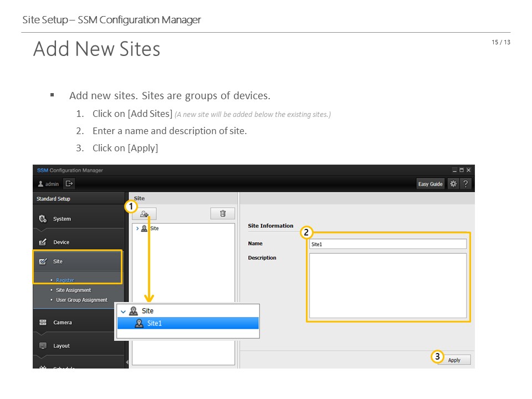Click the trash delete site button
This screenshot has height=399, width=532.
[x=223, y=213]
